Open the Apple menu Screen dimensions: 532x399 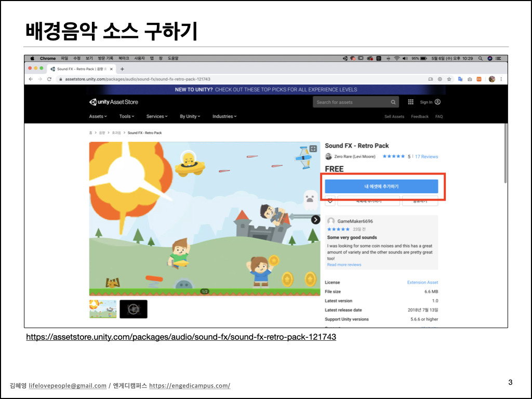32,58
